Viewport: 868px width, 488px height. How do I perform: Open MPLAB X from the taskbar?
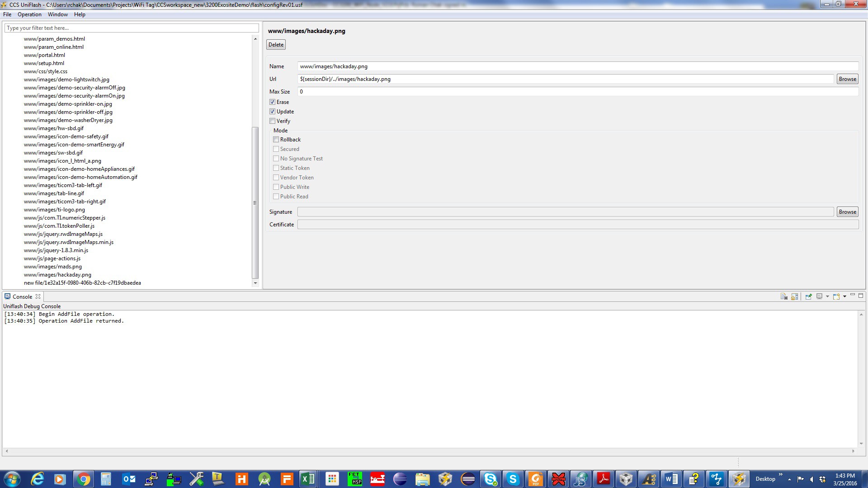click(558, 479)
